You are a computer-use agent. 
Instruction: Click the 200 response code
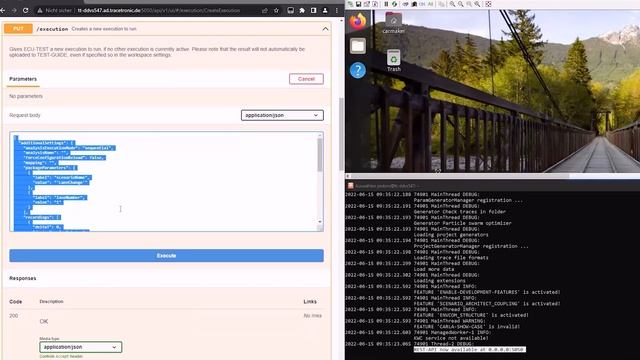click(13, 316)
